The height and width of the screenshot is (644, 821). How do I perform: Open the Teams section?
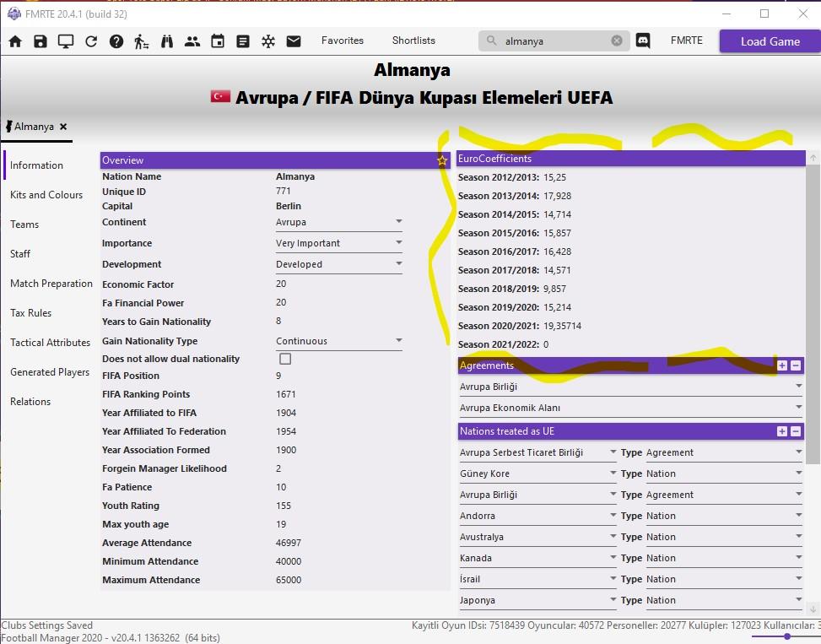click(24, 224)
